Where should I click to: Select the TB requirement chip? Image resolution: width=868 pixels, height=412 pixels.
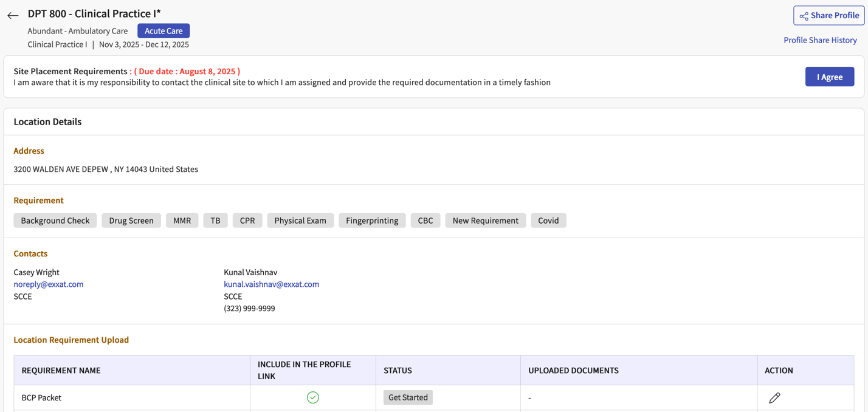[215, 220]
